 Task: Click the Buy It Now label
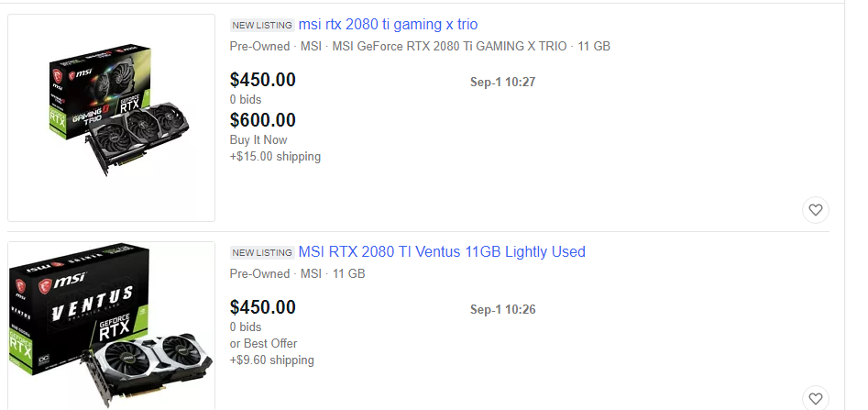click(x=258, y=139)
